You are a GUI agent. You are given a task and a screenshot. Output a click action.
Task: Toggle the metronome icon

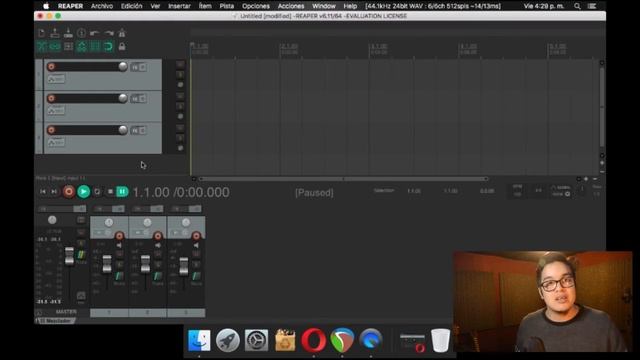(x=122, y=33)
